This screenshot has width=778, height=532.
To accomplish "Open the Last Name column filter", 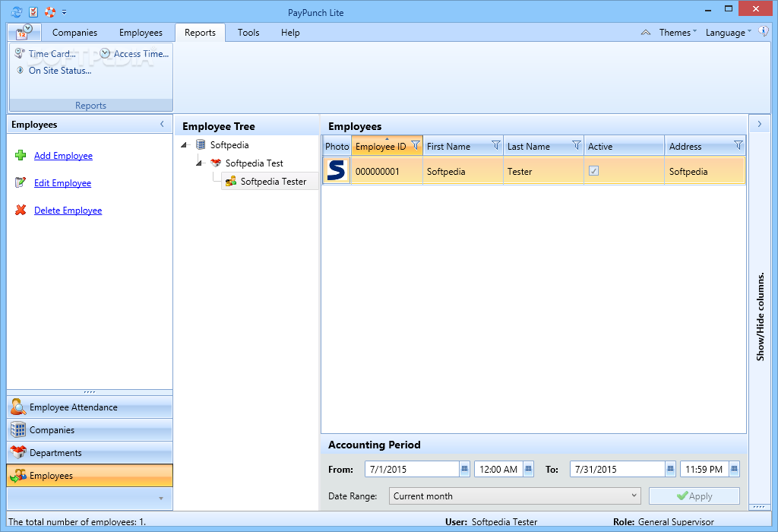I will [576, 145].
